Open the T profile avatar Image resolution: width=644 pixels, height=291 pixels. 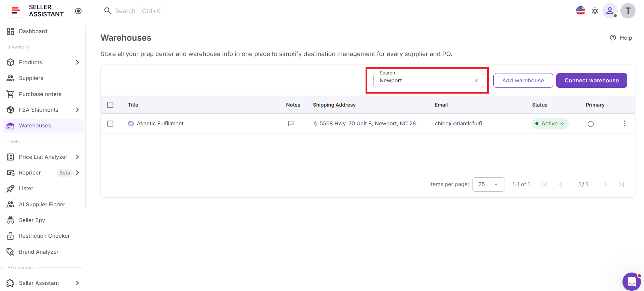tap(628, 11)
